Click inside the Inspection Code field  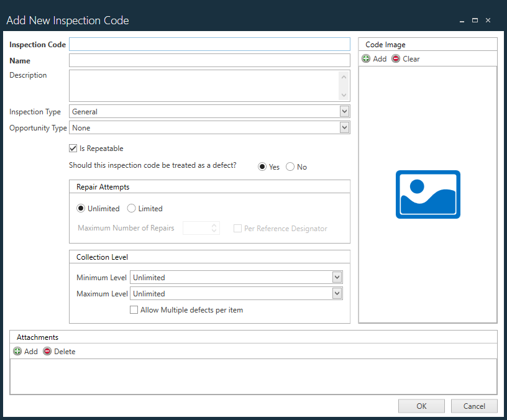[x=209, y=44]
